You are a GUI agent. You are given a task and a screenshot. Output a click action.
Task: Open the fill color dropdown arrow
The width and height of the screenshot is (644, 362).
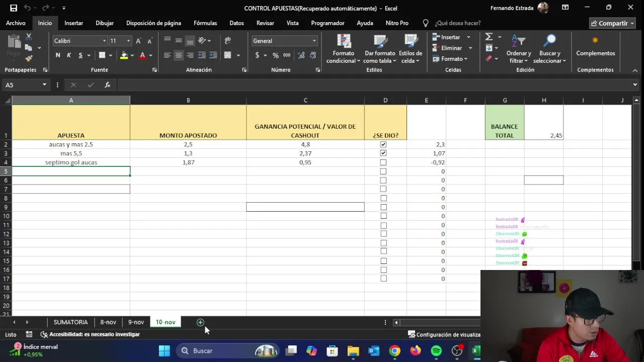tap(132, 55)
